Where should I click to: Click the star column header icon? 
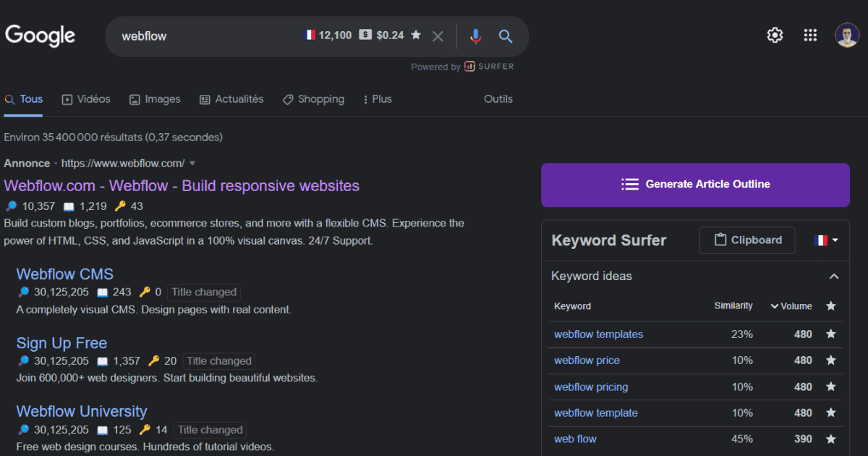click(831, 305)
